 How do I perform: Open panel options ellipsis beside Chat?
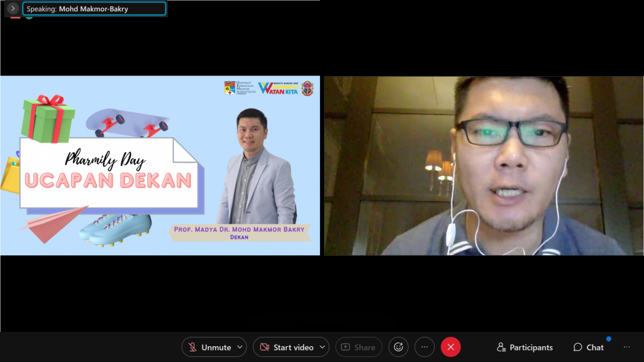coord(626,347)
